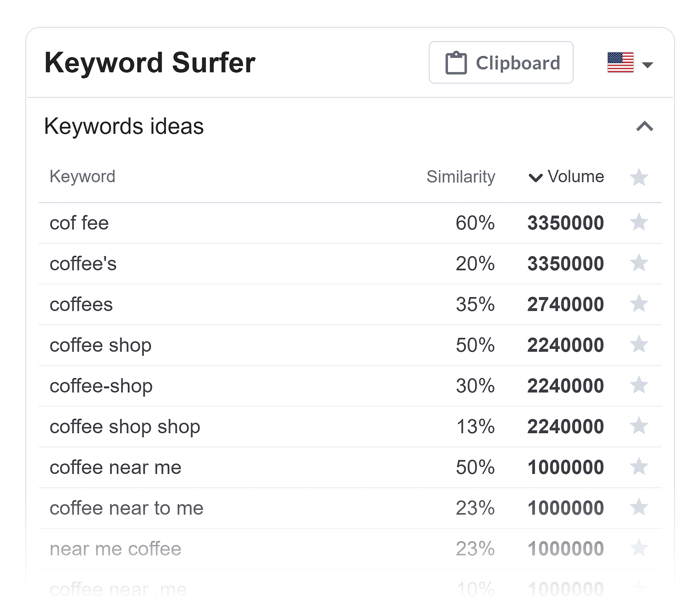Click the 60% similarity for 'cof fee'
The image size is (700, 610).
(475, 223)
